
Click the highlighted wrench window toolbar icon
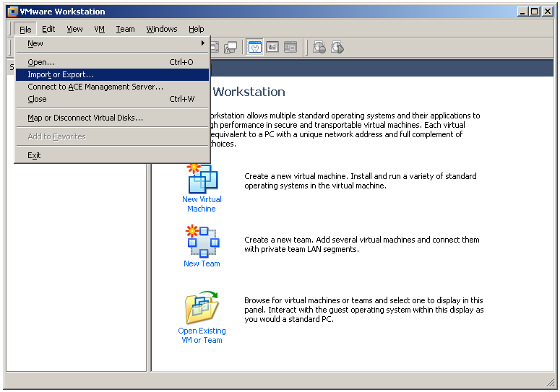click(254, 48)
